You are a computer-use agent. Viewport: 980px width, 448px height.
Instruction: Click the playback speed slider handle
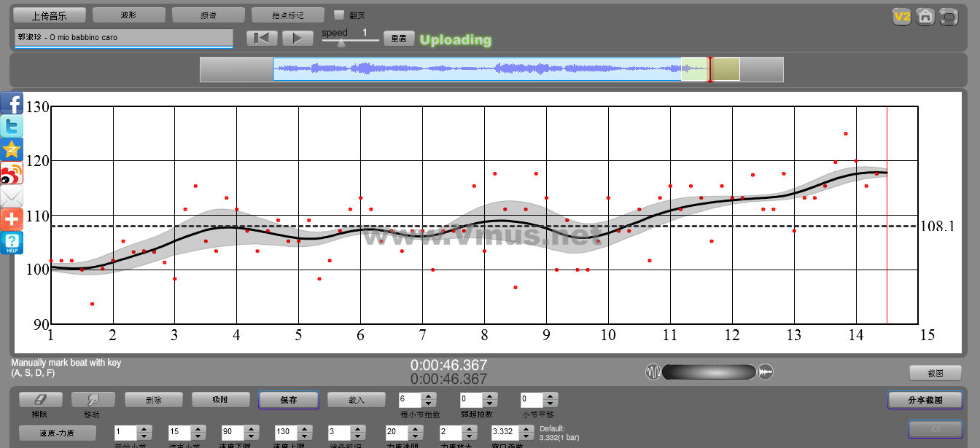point(341,43)
